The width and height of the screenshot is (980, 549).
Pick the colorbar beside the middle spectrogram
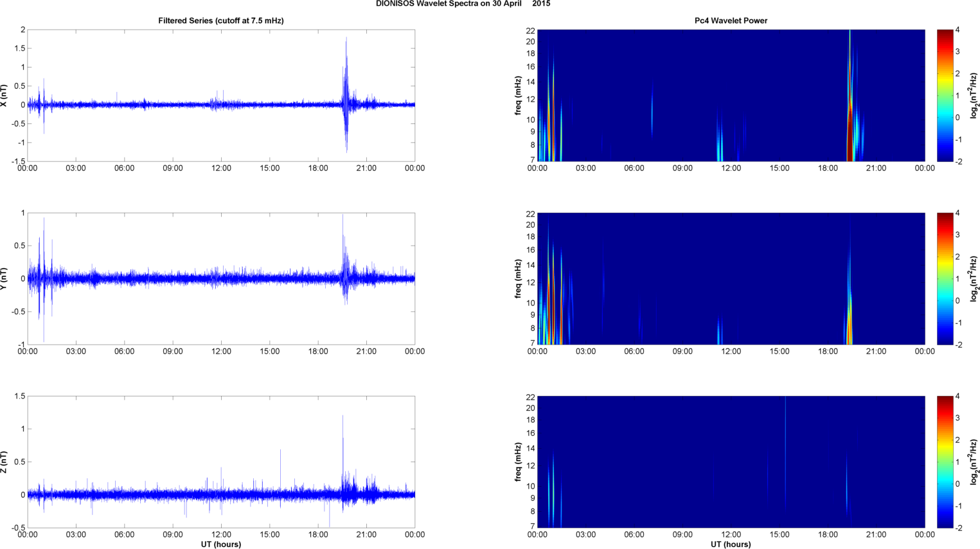pyautogui.click(x=945, y=278)
